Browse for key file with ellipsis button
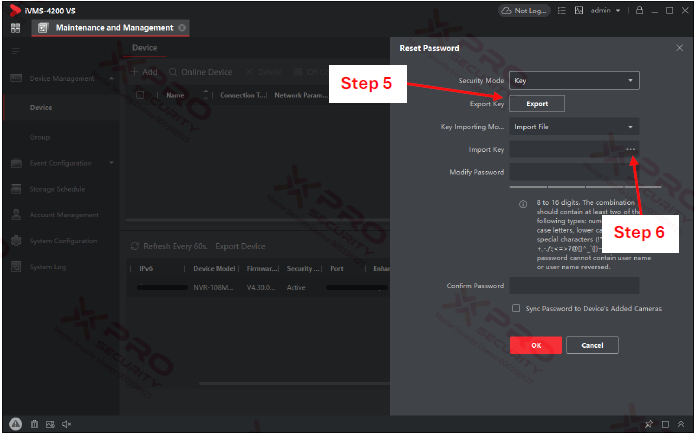This screenshot has width=695, height=433. coord(631,149)
